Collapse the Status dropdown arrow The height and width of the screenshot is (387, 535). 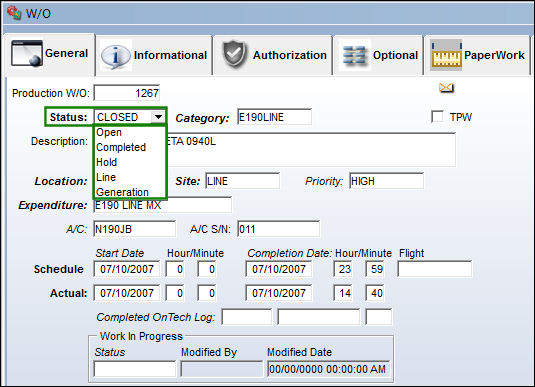(x=158, y=117)
